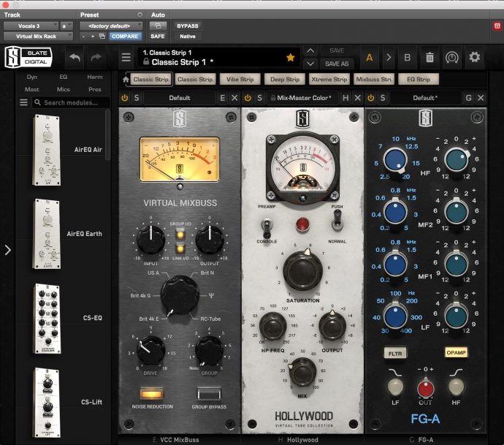Screen dimensions: 504x445
Task: Select the A setting slot
Action: [370, 58]
